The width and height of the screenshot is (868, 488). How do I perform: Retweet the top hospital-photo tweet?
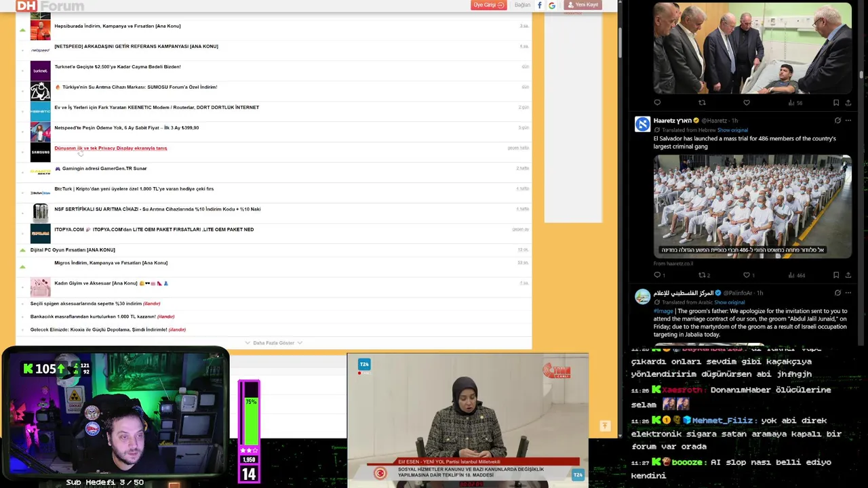tap(702, 103)
